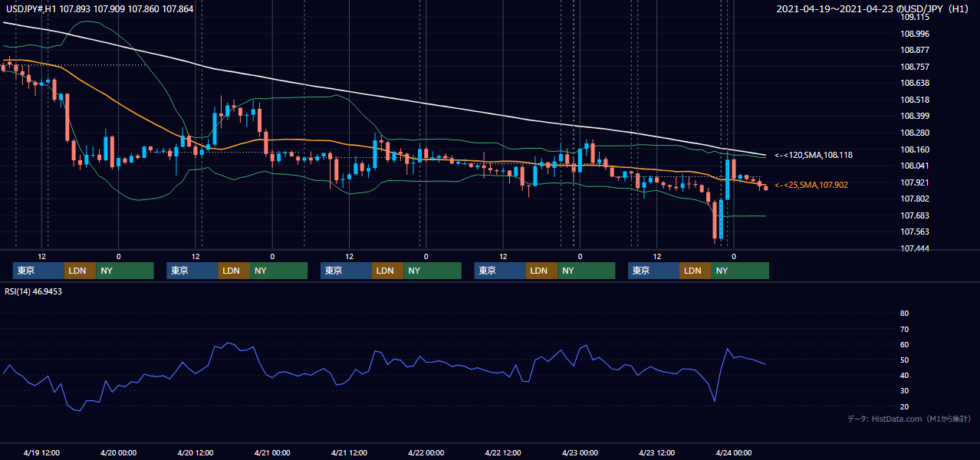
Task: Select the 4/23 12:00 date label
Action: (656, 452)
